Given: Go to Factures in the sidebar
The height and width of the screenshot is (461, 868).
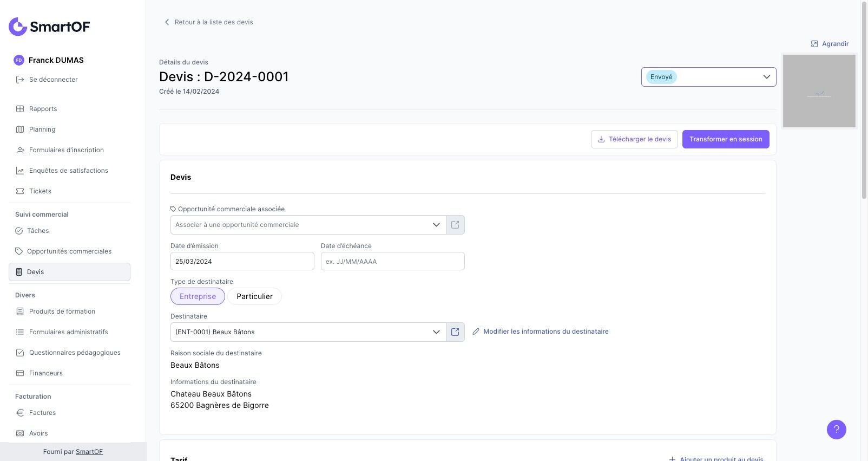Looking at the screenshot, I should point(42,413).
